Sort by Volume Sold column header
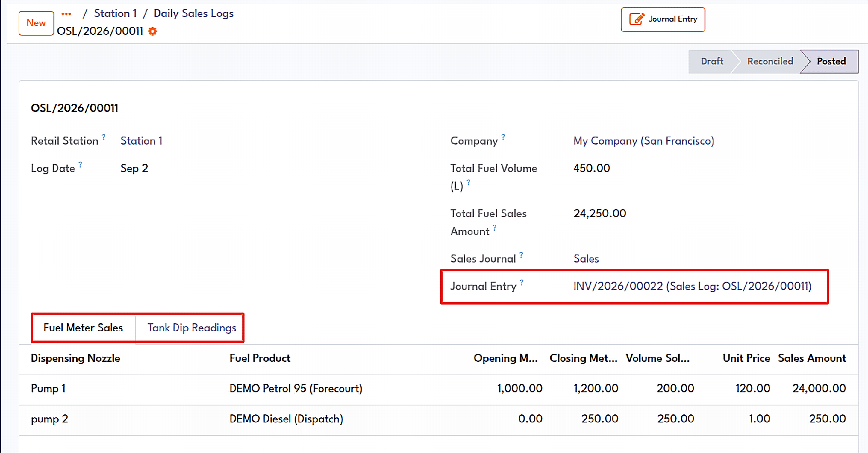This screenshot has width=868, height=453. click(657, 358)
